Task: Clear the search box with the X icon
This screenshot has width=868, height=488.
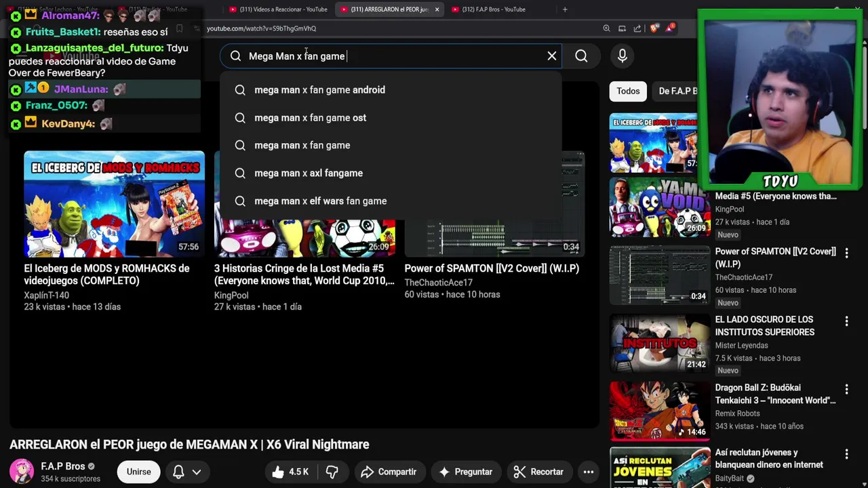Action: (x=552, y=56)
